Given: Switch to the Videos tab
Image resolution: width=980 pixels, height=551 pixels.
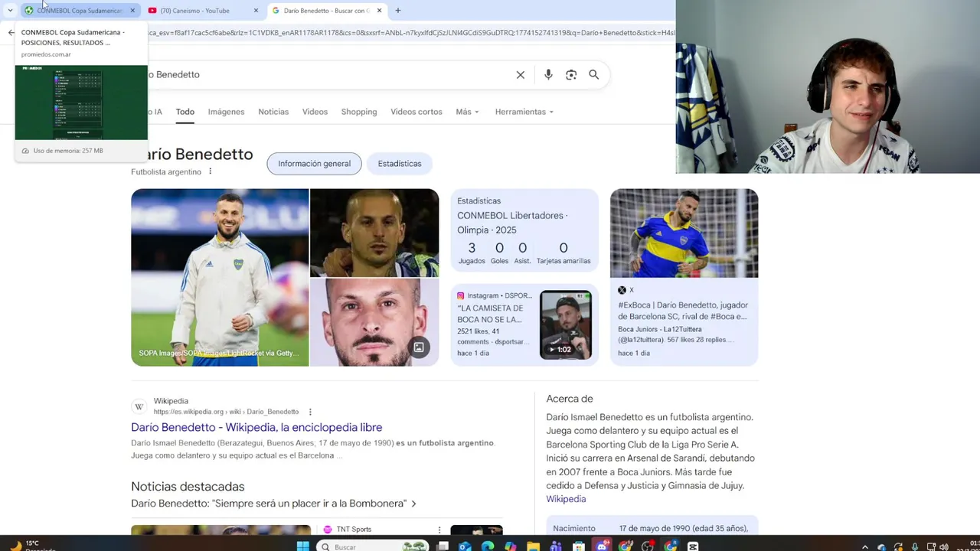Looking at the screenshot, I should pos(315,112).
